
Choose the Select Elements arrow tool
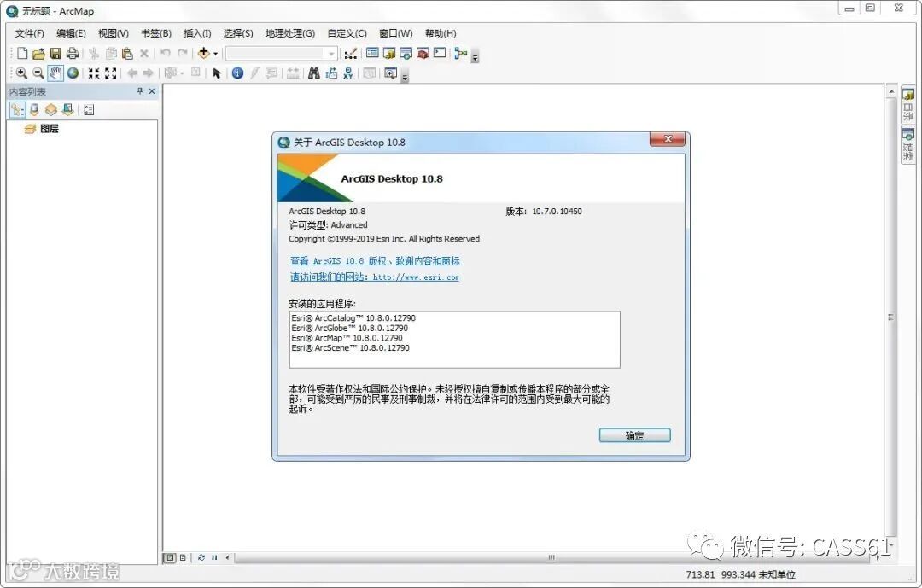pos(216,73)
